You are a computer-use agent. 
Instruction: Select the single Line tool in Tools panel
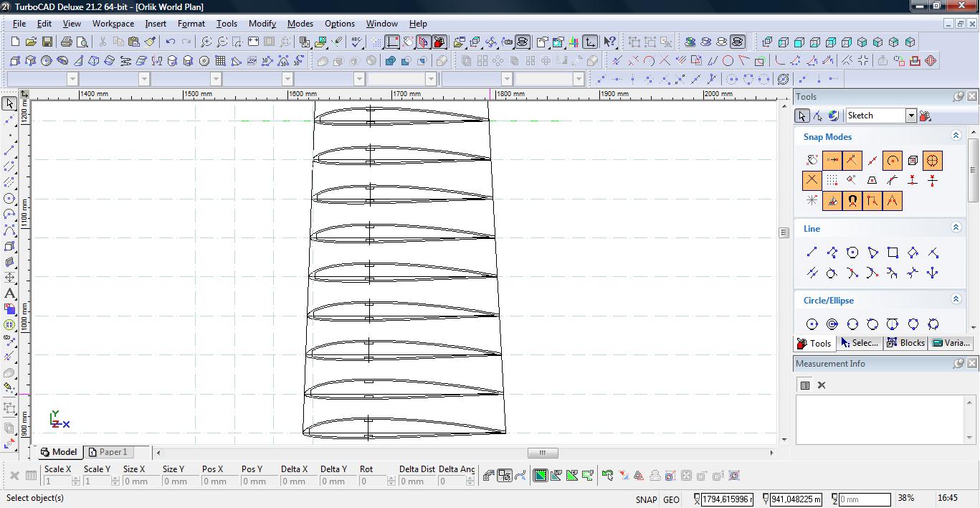(812, 253)
